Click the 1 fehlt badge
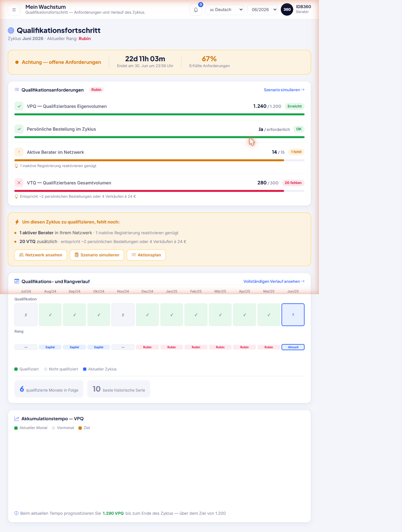Image resolution: width=402 pixels, height=532 pixels. pos(296,152)
